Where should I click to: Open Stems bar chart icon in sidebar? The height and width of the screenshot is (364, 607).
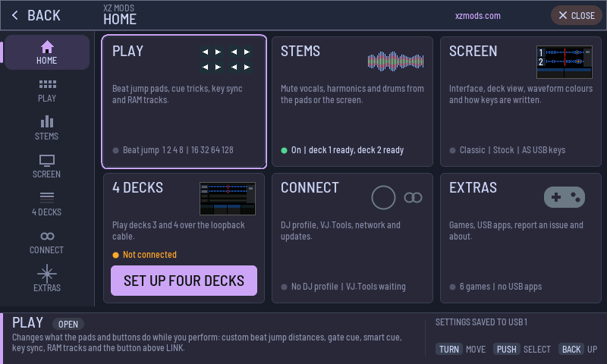pyautogui.click(x=47, y=121)
